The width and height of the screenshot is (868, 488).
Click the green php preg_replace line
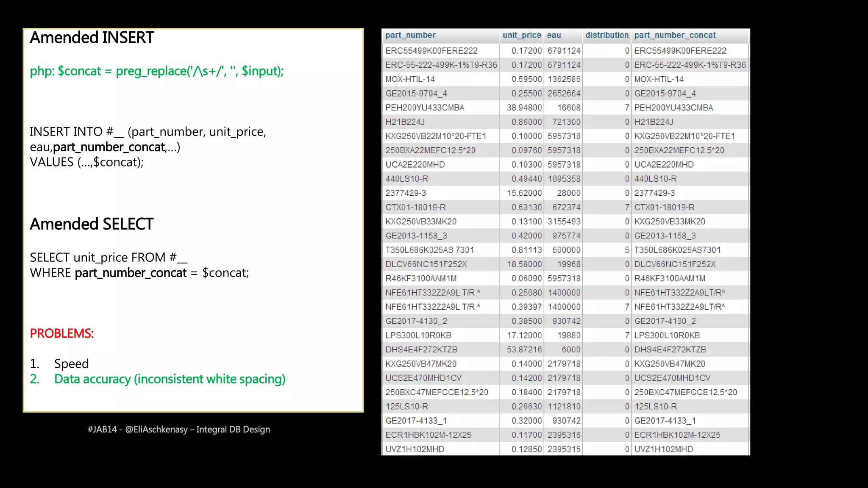(x=156, y=71)
